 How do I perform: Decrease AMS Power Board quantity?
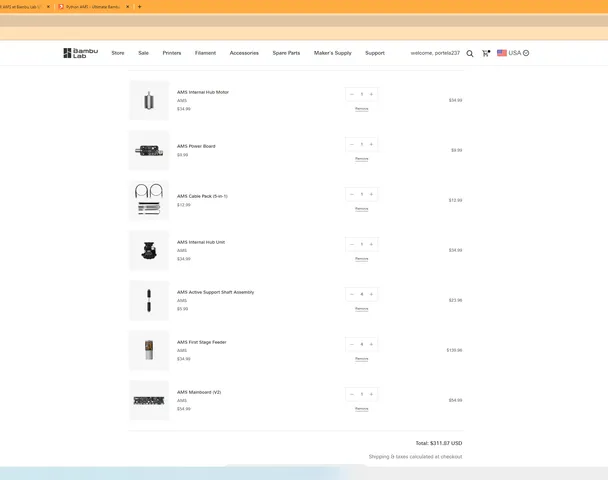352,144
